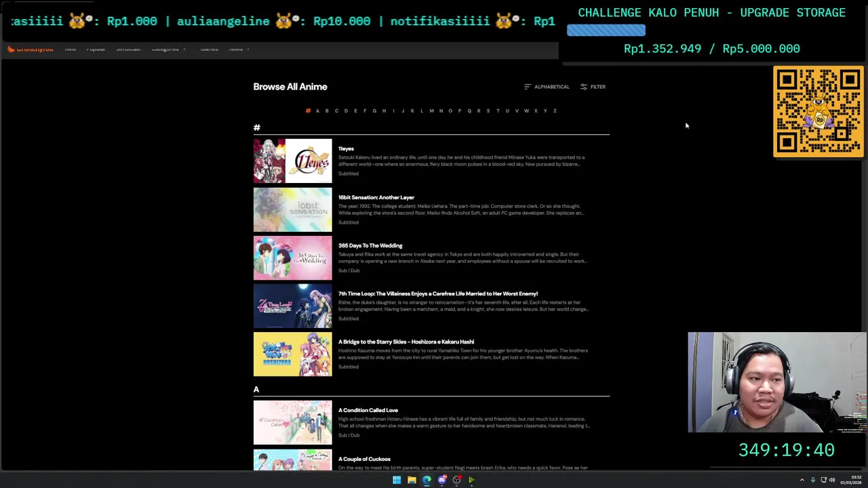Jump to letter O in index
This screenshot has width=868, height=488.
pyautogui.click(x=450, y=110)
